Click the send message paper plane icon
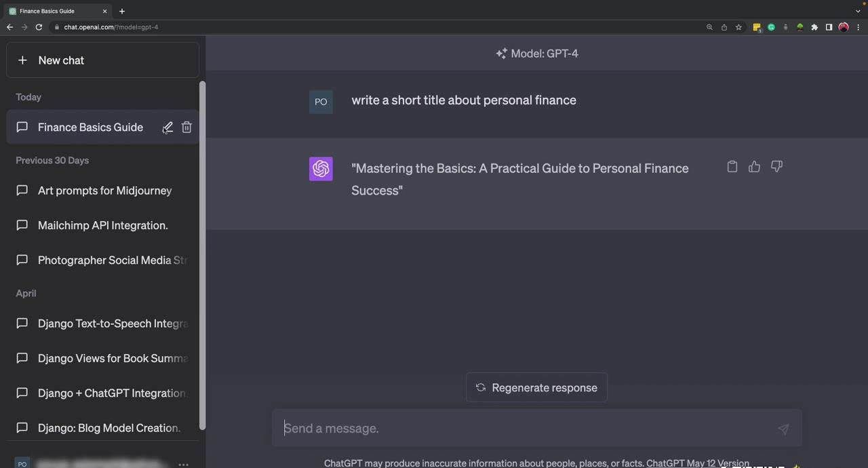The image size is (868, 468). click(x=783, y=429)
